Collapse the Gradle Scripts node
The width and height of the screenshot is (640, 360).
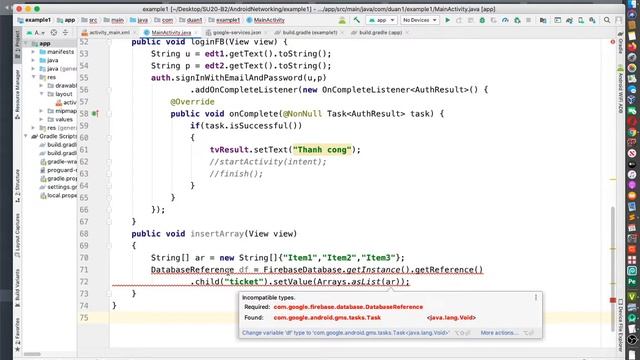26,136
